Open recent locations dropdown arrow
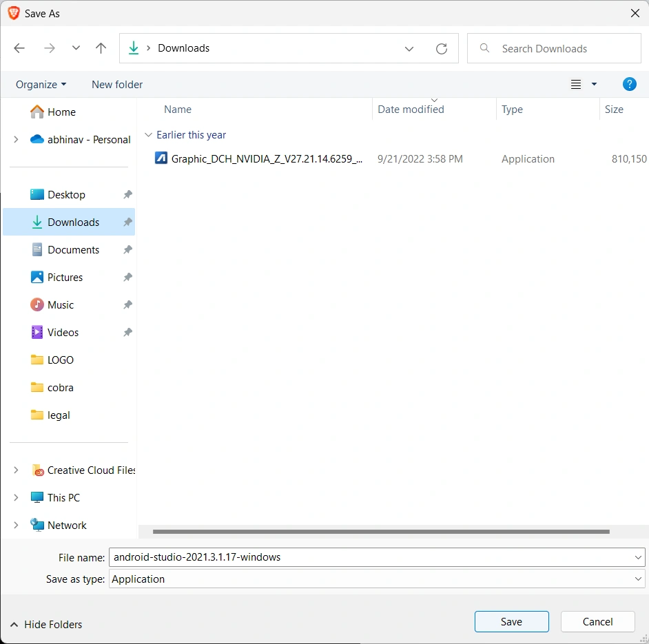The image size is (649, 644). (76, 48)
